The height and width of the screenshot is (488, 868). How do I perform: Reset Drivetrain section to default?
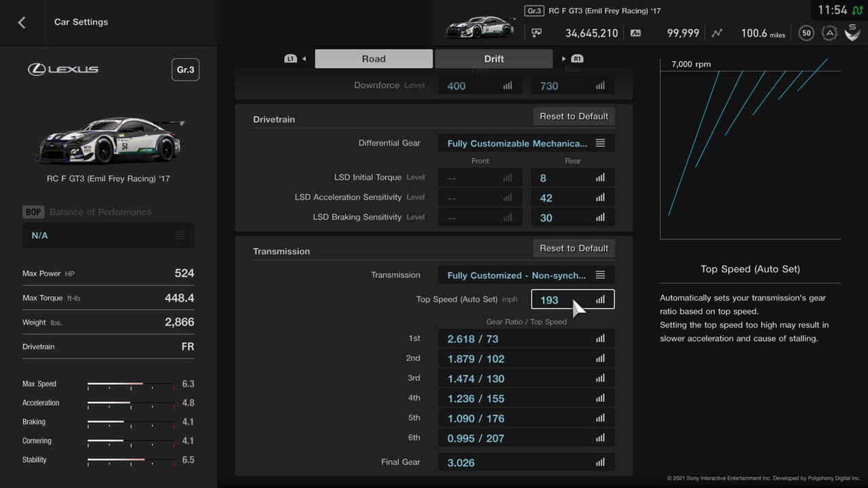(574, 117)
